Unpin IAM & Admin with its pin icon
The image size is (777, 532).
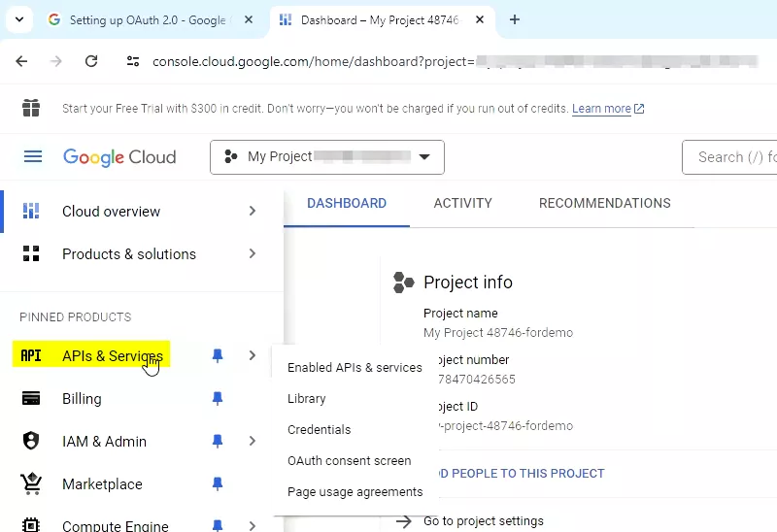tap(217, 441)
